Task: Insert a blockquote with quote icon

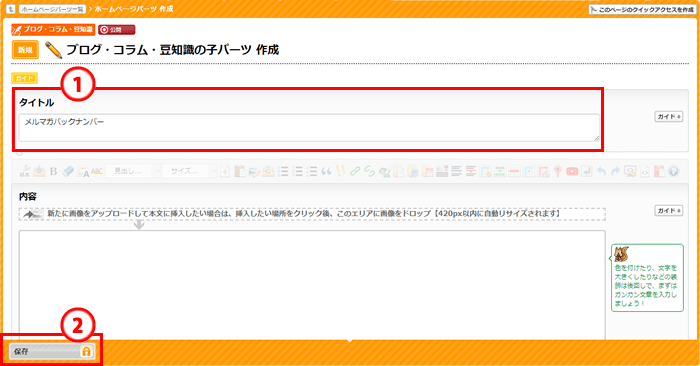Action: pyautogui.click(x=326, y=171)
